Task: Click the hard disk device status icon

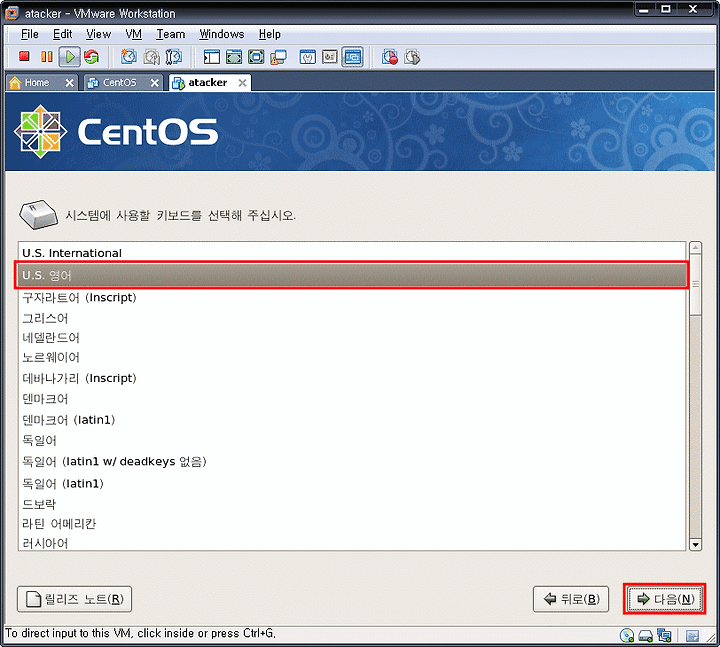Action: tap(646, 636)
